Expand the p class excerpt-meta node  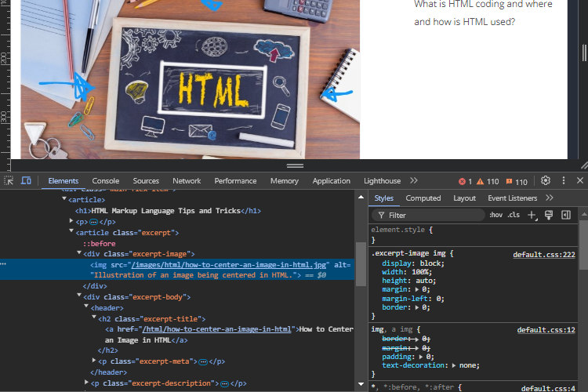tap(94, 361)
